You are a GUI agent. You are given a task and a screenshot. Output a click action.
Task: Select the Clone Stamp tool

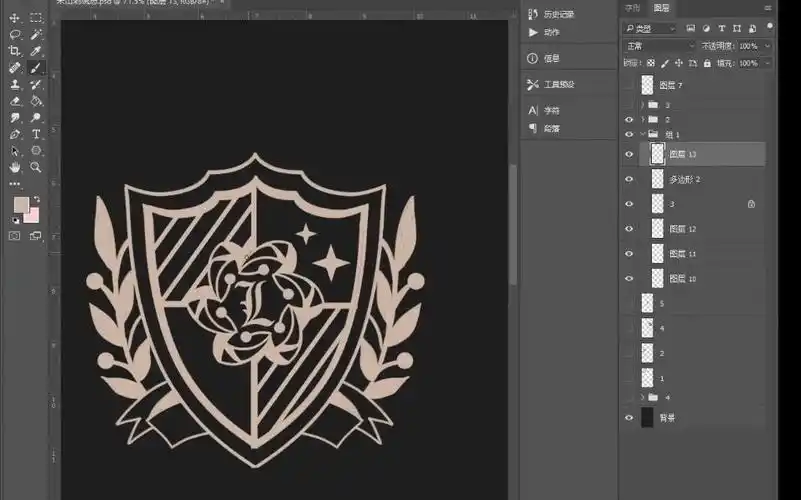[x=14, y=84]
